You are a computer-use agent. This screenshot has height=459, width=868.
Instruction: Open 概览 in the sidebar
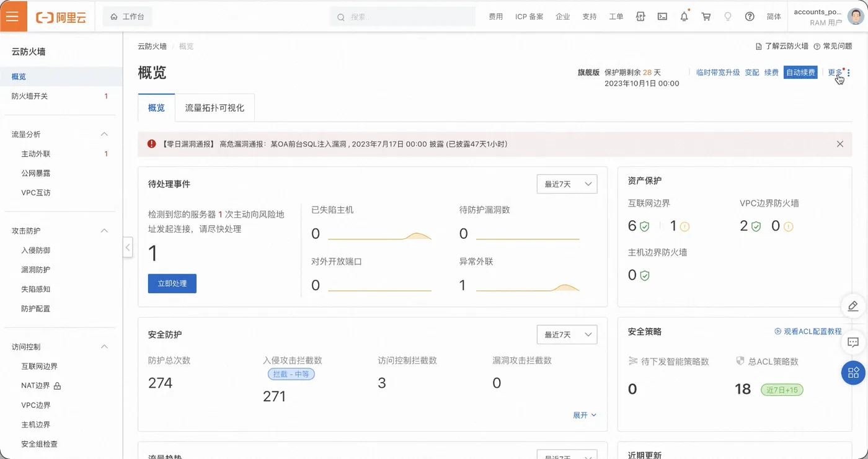(x=61, y=77)
